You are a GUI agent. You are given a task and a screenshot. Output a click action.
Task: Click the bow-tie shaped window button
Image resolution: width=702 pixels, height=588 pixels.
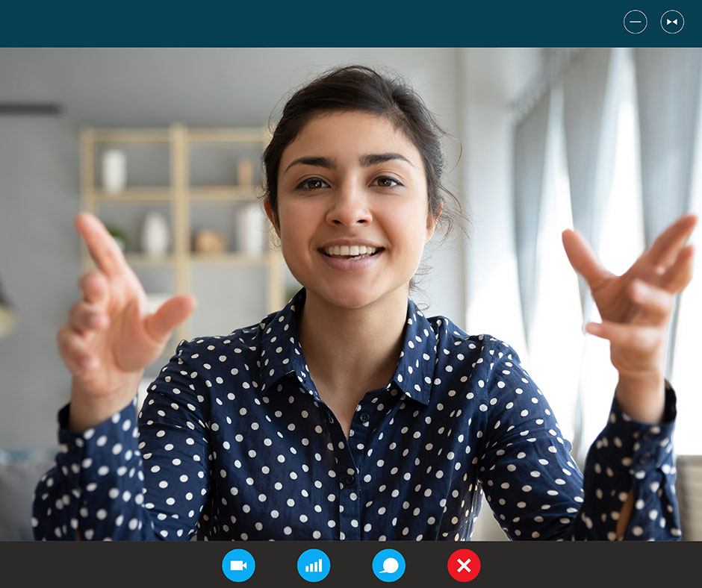click(x=672, y=22)
